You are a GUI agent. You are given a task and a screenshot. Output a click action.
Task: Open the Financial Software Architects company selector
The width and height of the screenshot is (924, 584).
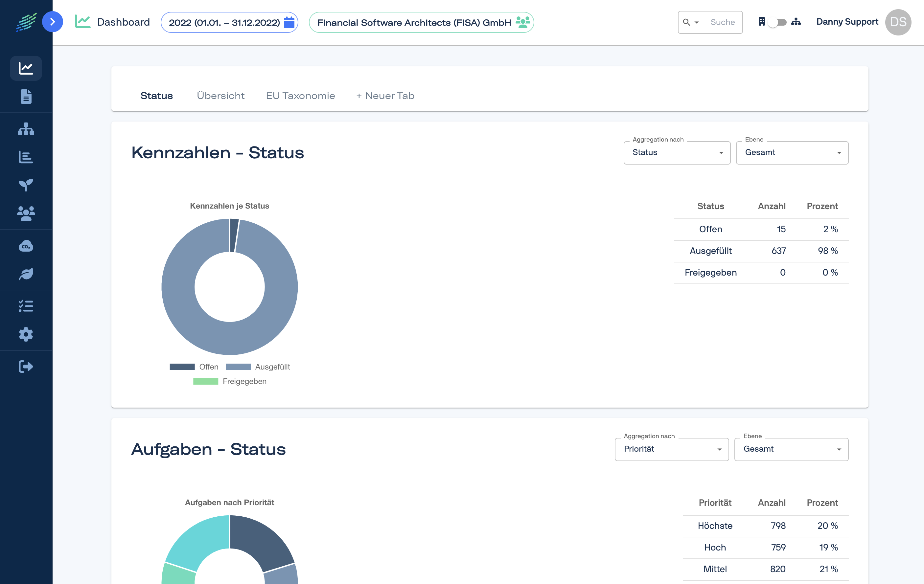[421, 22]
